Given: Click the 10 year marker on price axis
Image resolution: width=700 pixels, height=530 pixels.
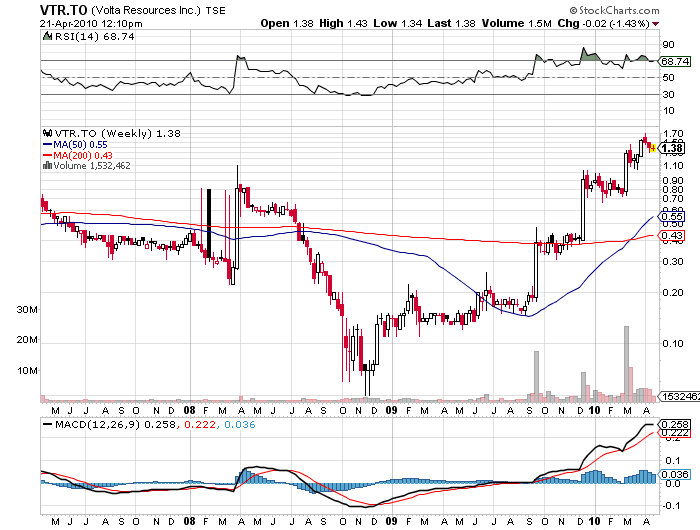Looking at the screenshot, I should coord(594,410).
